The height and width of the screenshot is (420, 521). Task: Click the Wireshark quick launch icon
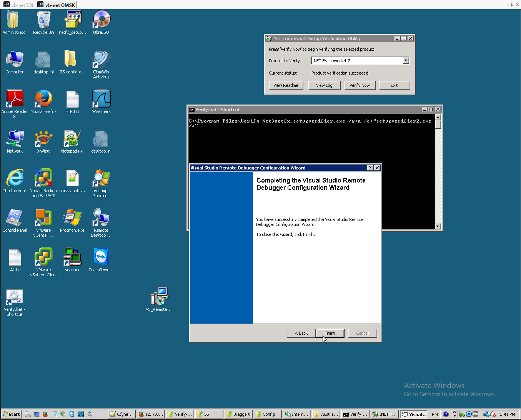[x=81, y=414]
